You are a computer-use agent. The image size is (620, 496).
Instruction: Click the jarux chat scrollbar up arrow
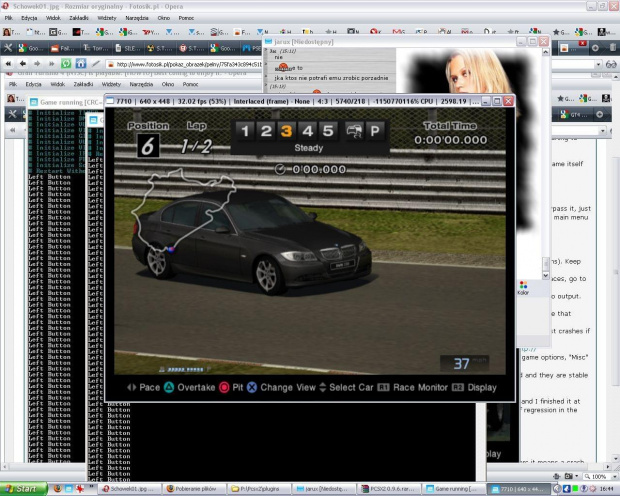(x=545, y=52)
